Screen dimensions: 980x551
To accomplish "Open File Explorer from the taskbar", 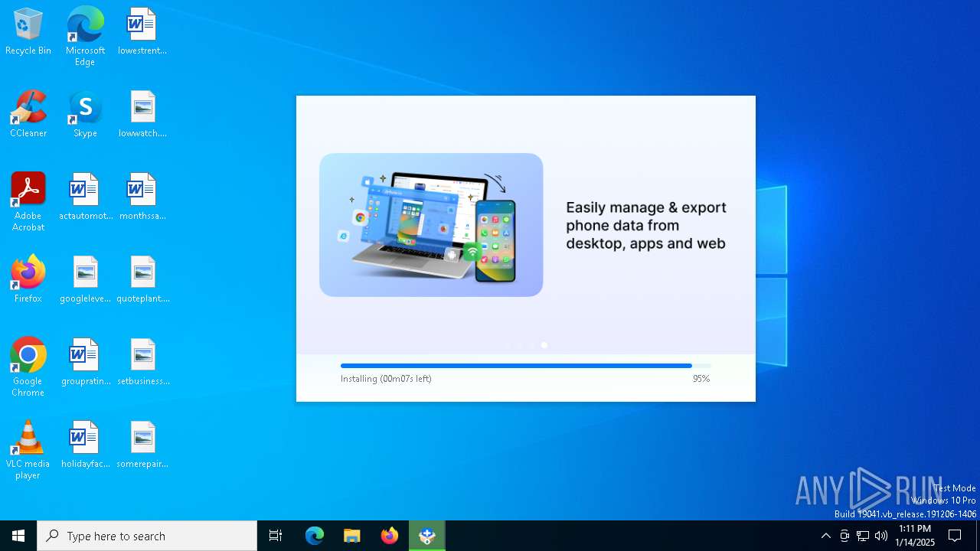I will (x=352, y=536).
